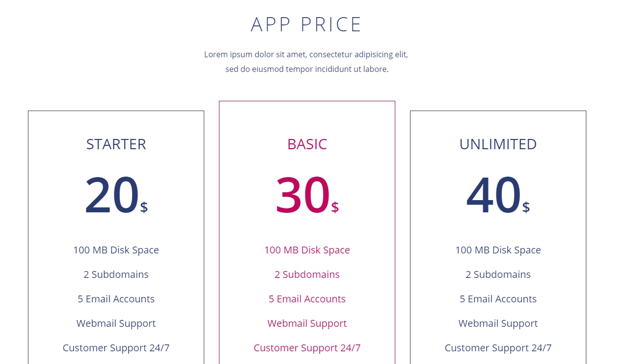The image size is (626, 364).
Task: Click Basic plan's Customer Support 24/7
Action: (307, 348)
